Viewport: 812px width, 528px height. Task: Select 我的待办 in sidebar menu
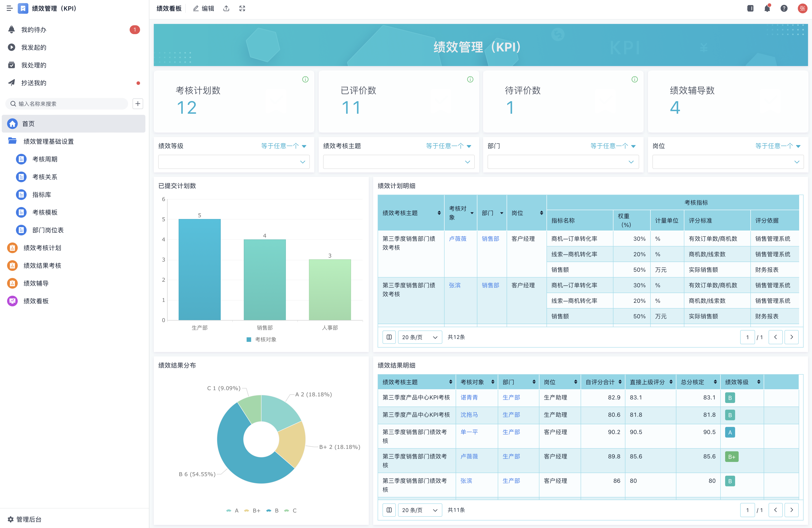33,30
